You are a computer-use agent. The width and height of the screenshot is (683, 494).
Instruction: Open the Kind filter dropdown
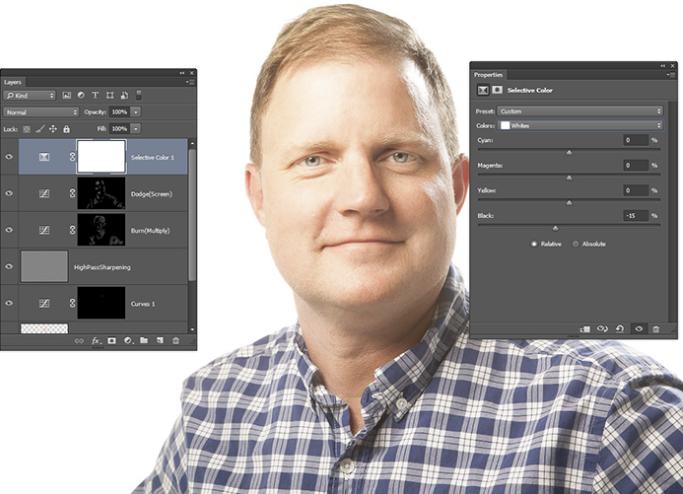(x=30, y=95)
